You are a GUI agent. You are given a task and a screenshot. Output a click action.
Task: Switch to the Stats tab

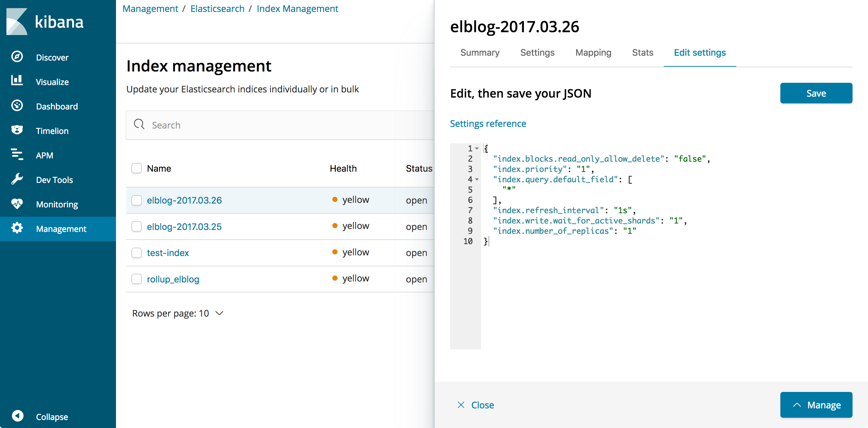(x=642, y=52)
